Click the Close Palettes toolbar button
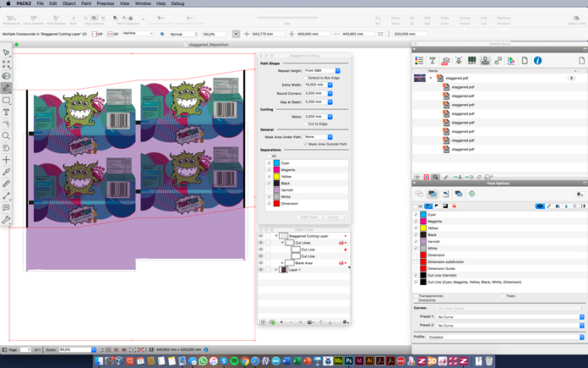The width and height of the screenshot is (588, 368). point(34,20)
